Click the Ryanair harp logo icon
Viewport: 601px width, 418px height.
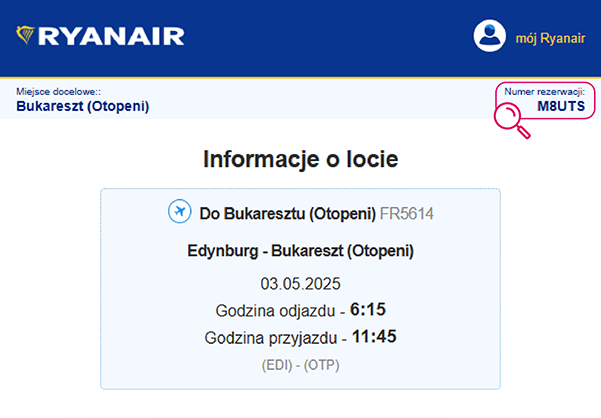click(x=25, y=35)
